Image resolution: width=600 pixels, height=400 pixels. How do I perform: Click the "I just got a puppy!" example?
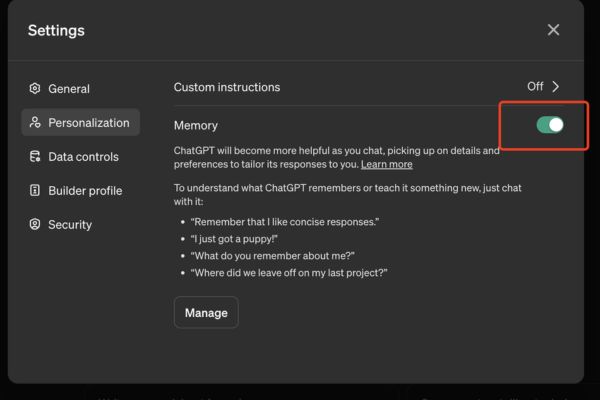[235, 238]
